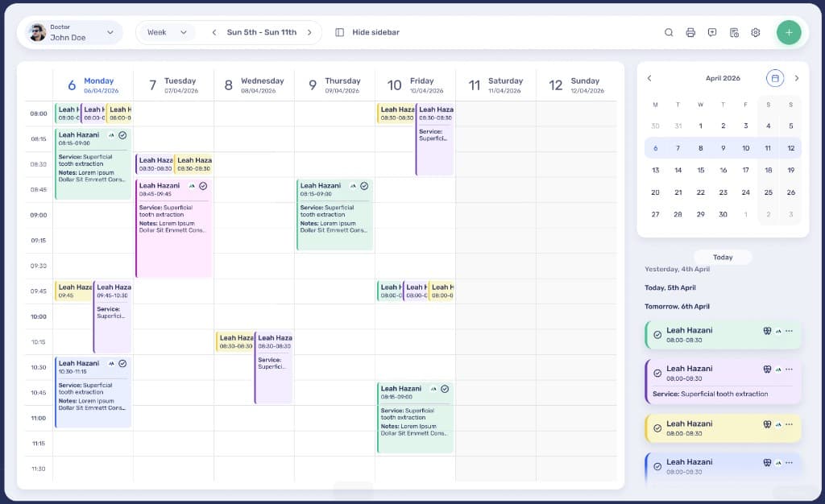The width and height of the screenshot is (825, 504).
Task: Select April 15 in the mini calendar
Action: pos(700,170)
